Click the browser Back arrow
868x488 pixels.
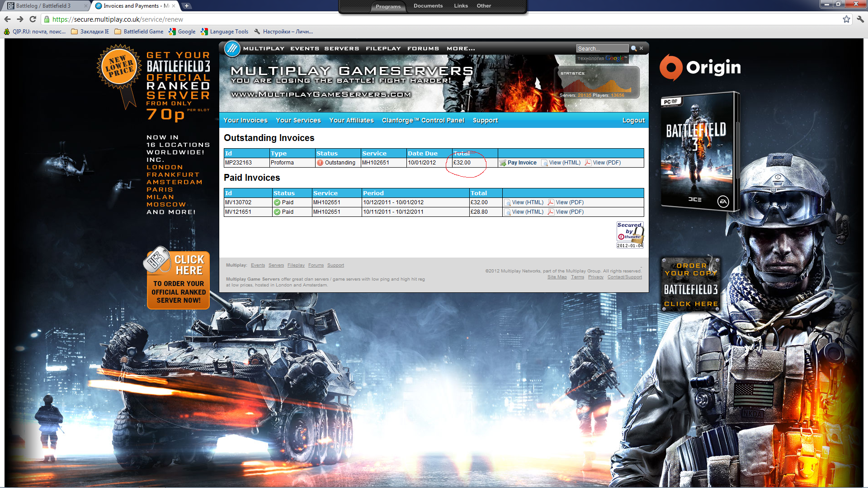click(7, 19)
